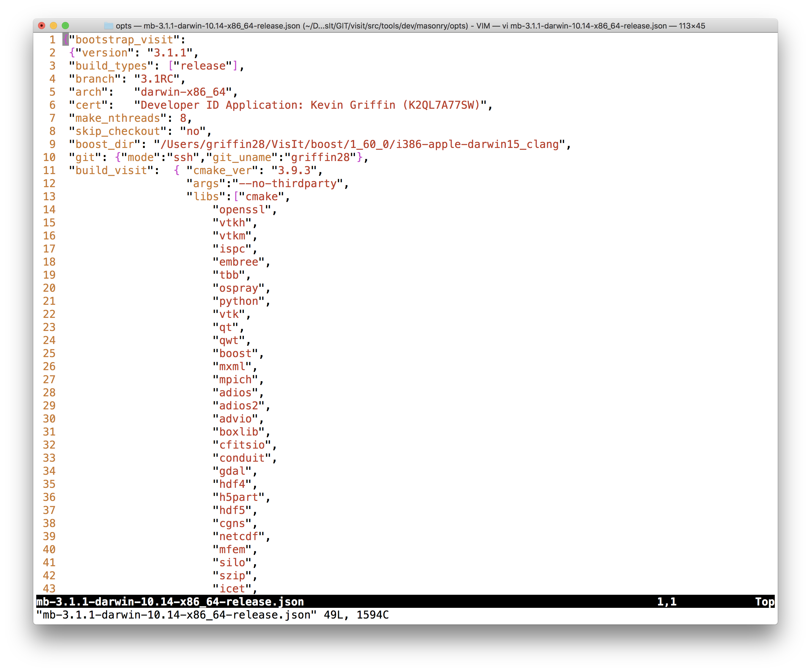Click the cmake_ver value "3.9.3"

294,171
